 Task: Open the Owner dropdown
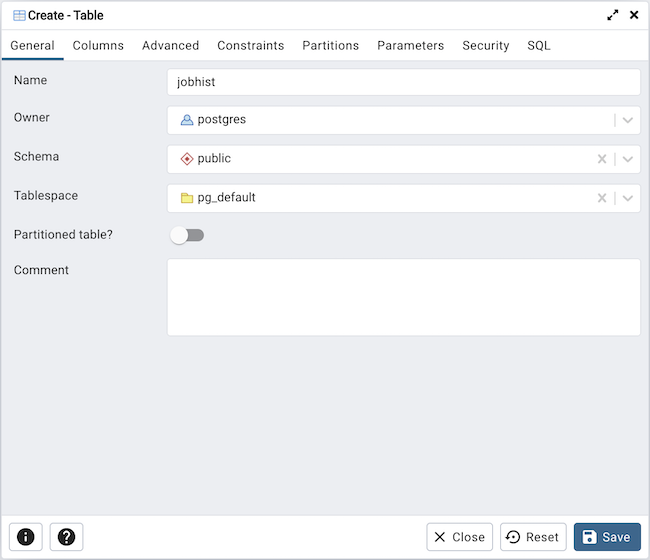(x=628, y=120)
